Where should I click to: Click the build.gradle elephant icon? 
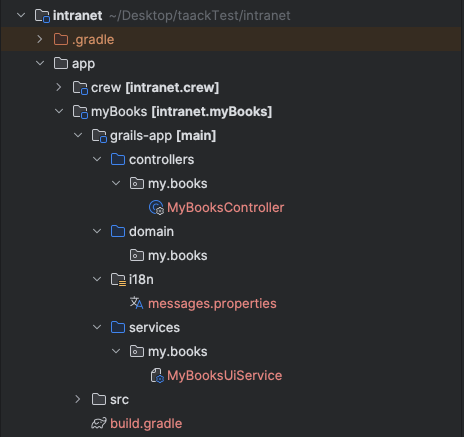point(99,423)
